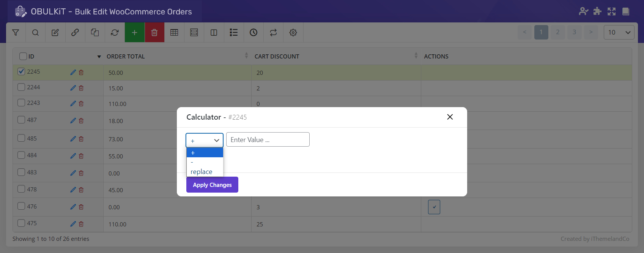Viewport: 644px width, 253px height.
Task: Select the "replace" option in operator list
Action: tap(202, 172)
